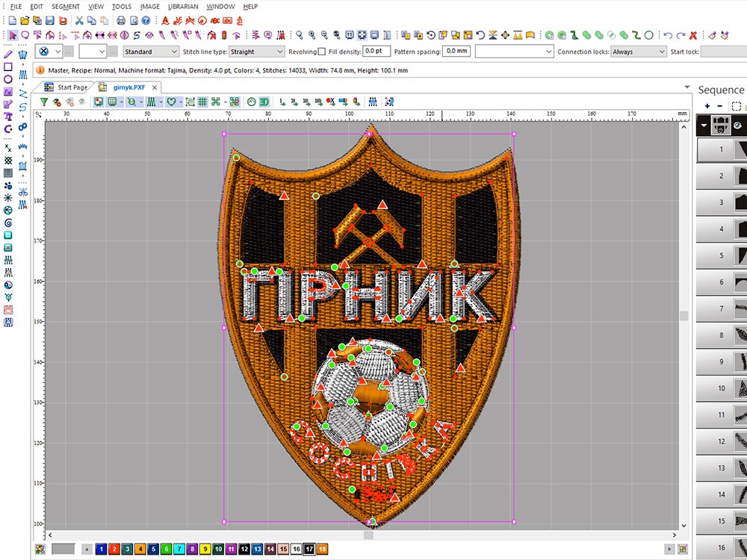
Task: Select sequence segment 5 thumbnail row
Action: (x=722, y=255)
